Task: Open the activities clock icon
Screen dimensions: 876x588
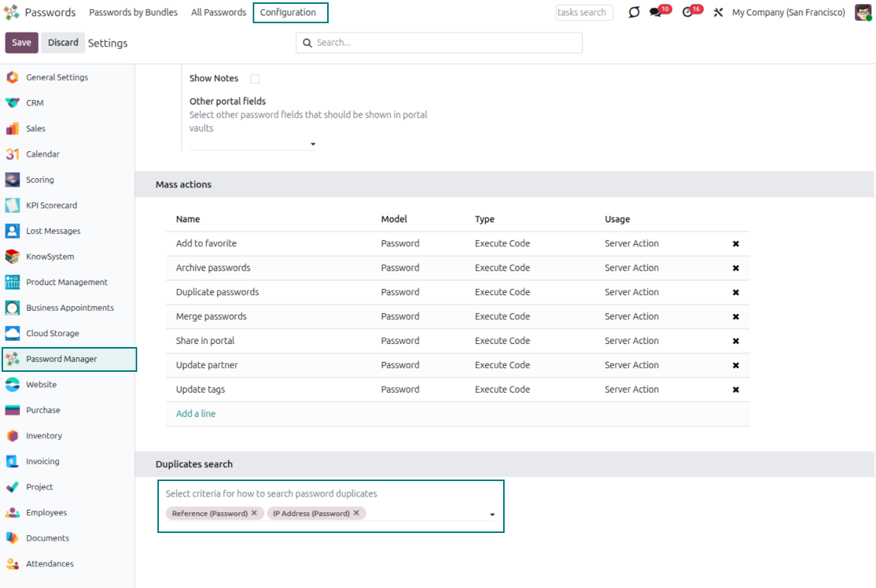Action: [x=688, y=12]
